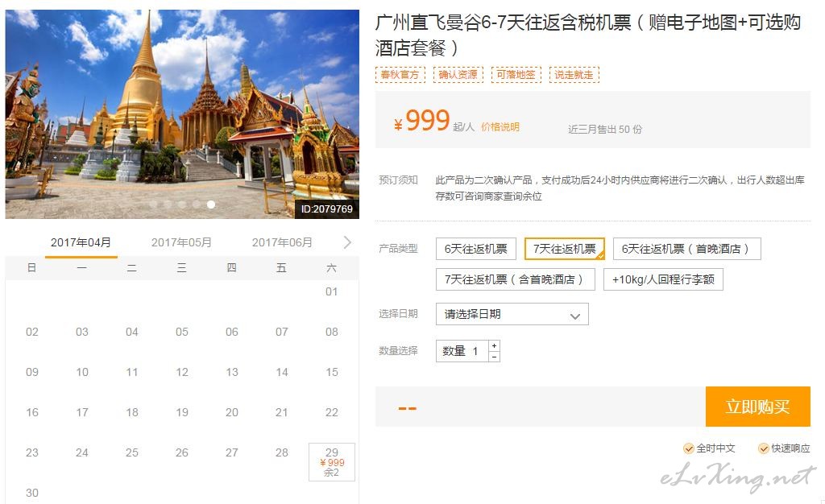Select product type 7天往返机票

click(565, 249)
